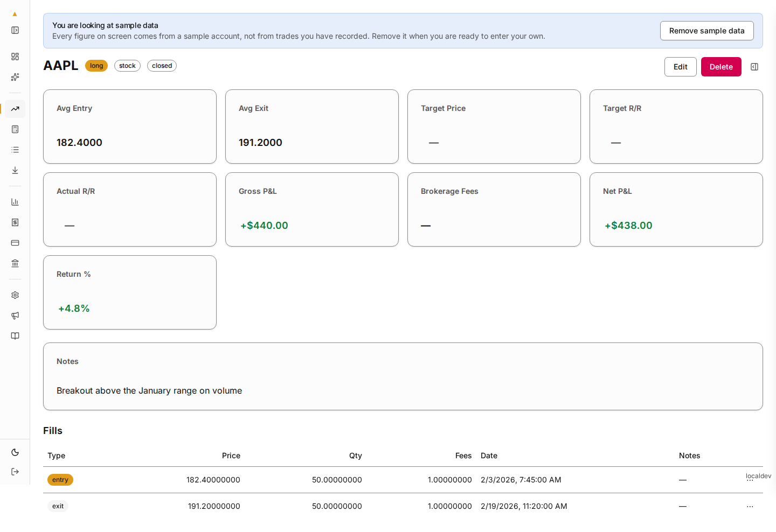
Task: Open the list icon in sidebar
Action: coord(15,150)
